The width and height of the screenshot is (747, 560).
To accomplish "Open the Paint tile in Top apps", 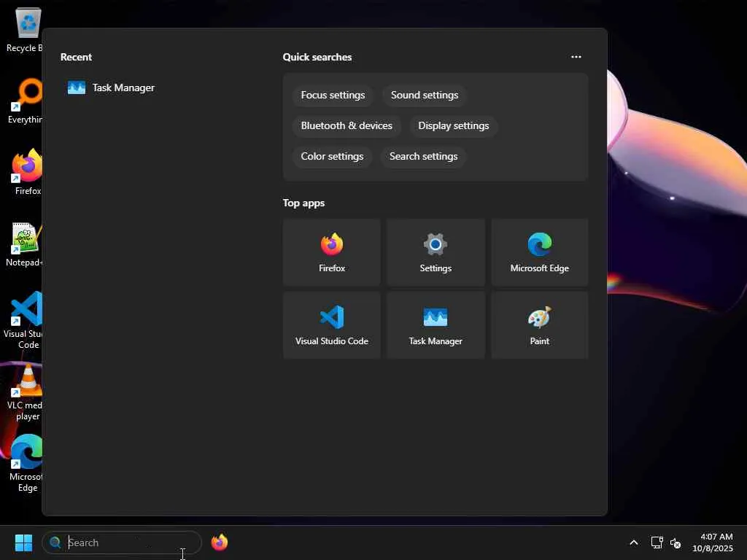I will [x=539, y=325].
